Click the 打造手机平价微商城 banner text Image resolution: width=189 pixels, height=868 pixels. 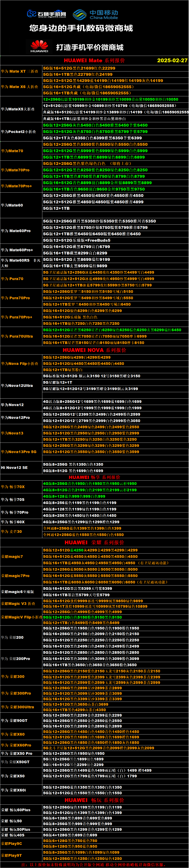coord(90,47)
